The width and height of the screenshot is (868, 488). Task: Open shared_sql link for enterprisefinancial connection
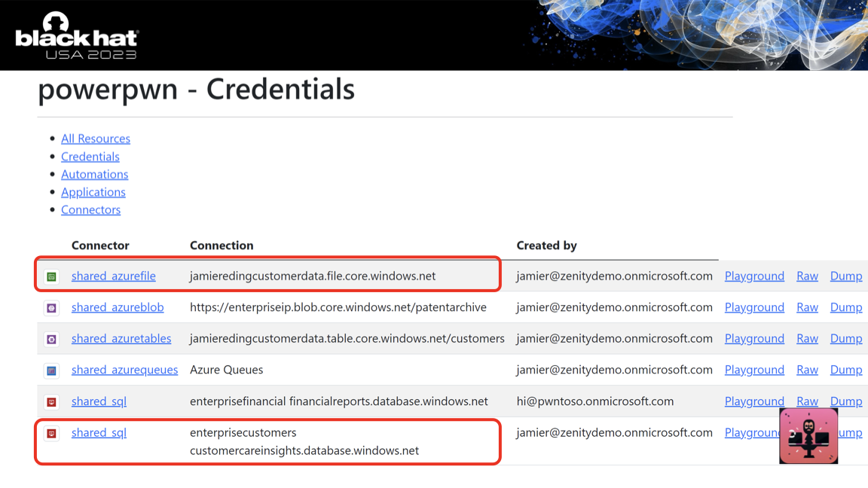pos(99,401)
